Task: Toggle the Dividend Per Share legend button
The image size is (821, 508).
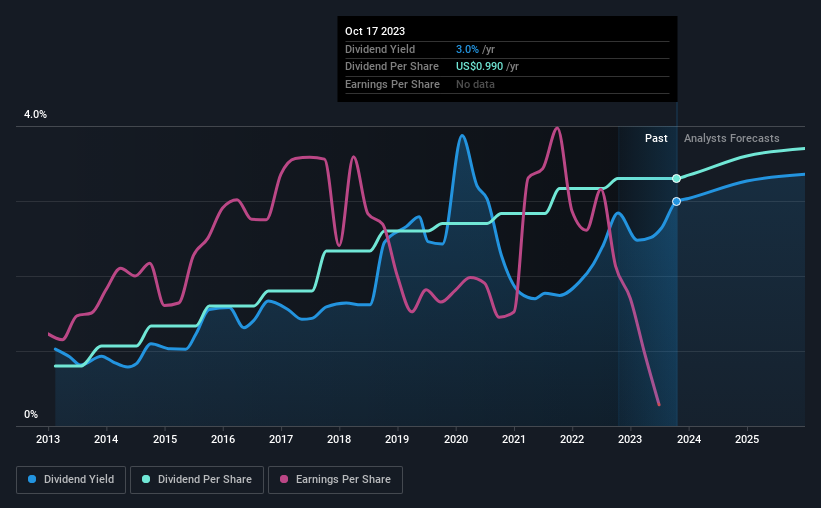Action: tap(197, 480)
